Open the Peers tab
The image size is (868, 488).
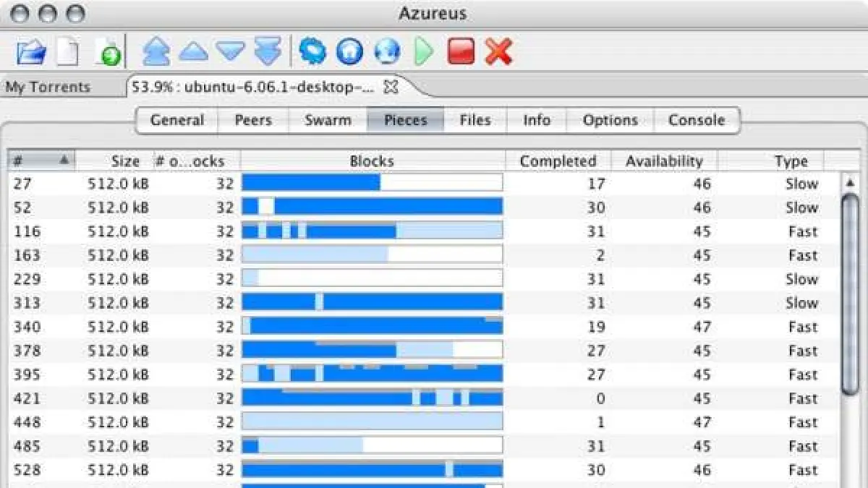coord(253,121)
